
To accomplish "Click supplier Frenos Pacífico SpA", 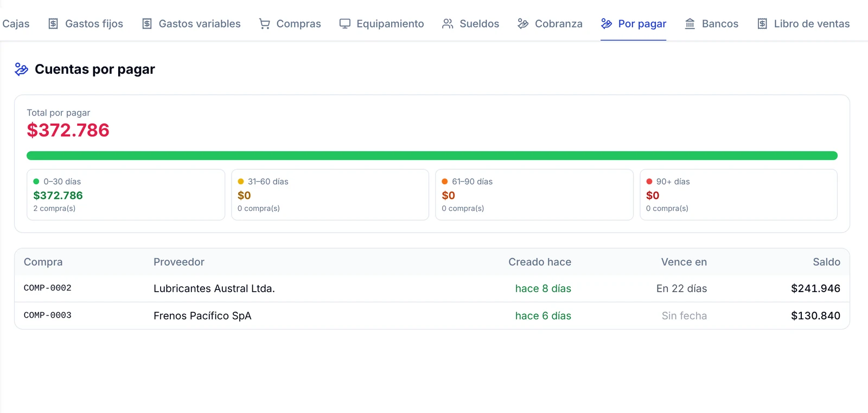I will [202, 315].
